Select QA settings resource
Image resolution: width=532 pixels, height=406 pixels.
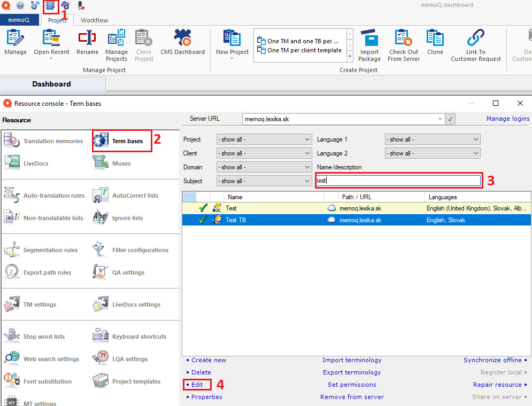pyautogui.click(x=118, y=272)
